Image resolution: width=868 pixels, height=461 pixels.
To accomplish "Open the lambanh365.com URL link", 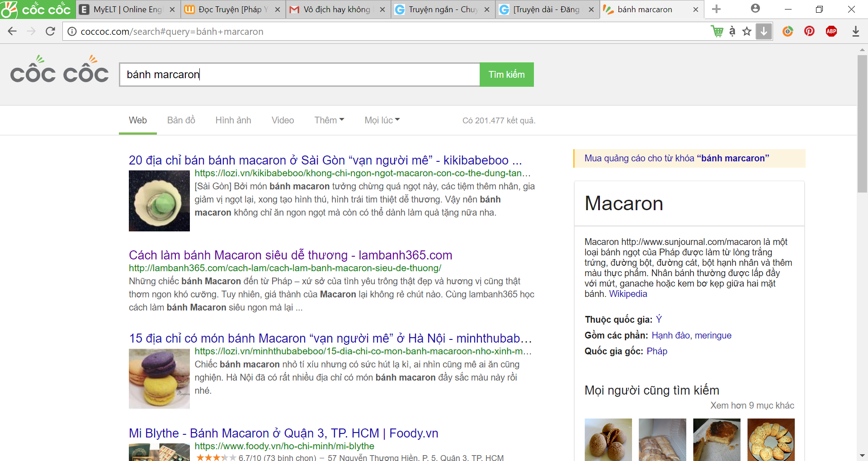I will [285, 268].
